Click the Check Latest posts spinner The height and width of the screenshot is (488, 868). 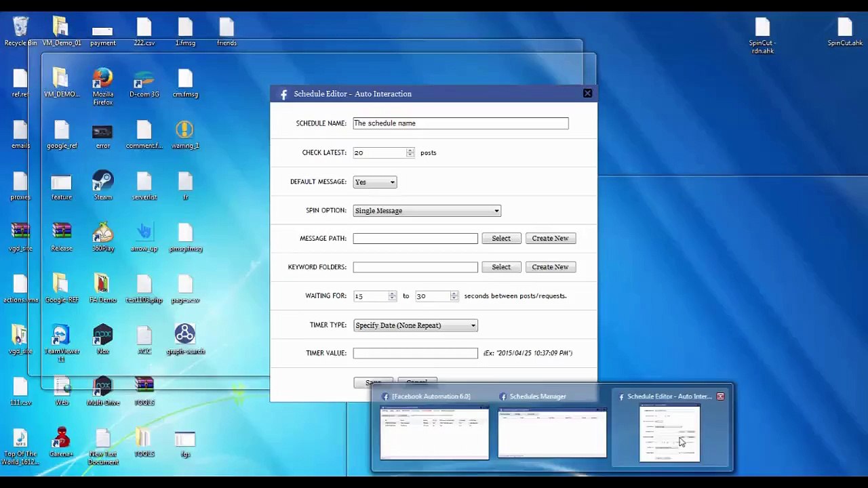click(410, 152)
